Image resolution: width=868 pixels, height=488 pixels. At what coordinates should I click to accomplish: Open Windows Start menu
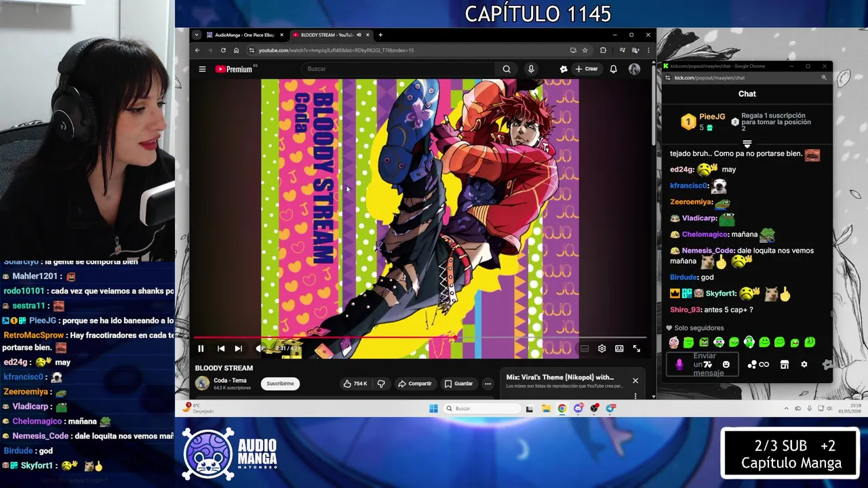433,408
